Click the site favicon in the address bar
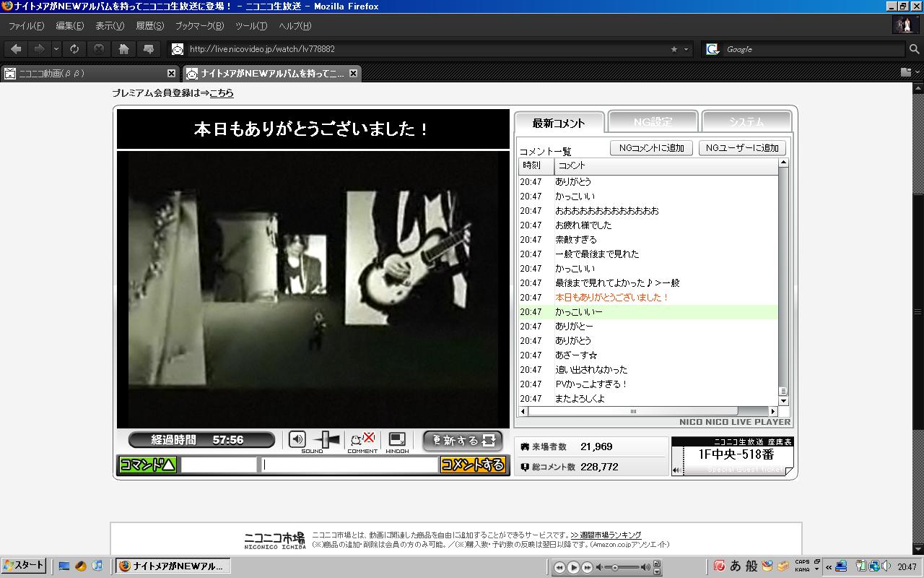This screenshot has width=924, height=578. click(x=178, y=49)
